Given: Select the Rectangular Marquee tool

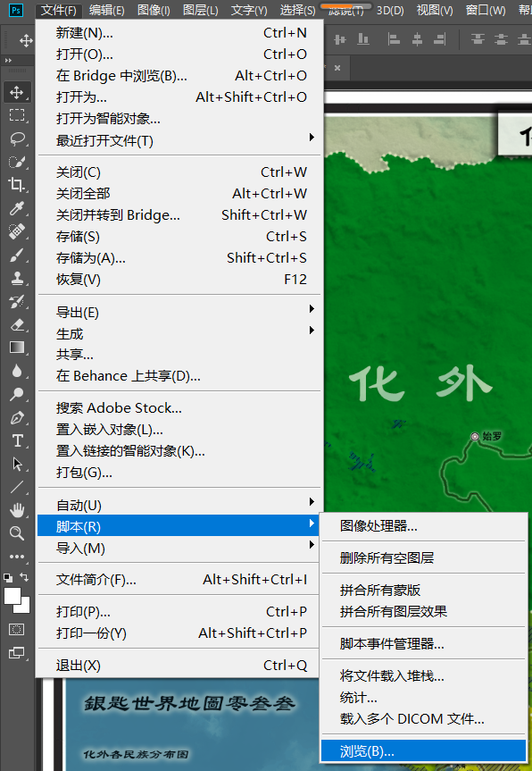Looking at the screenshot, I should point(17,115).
